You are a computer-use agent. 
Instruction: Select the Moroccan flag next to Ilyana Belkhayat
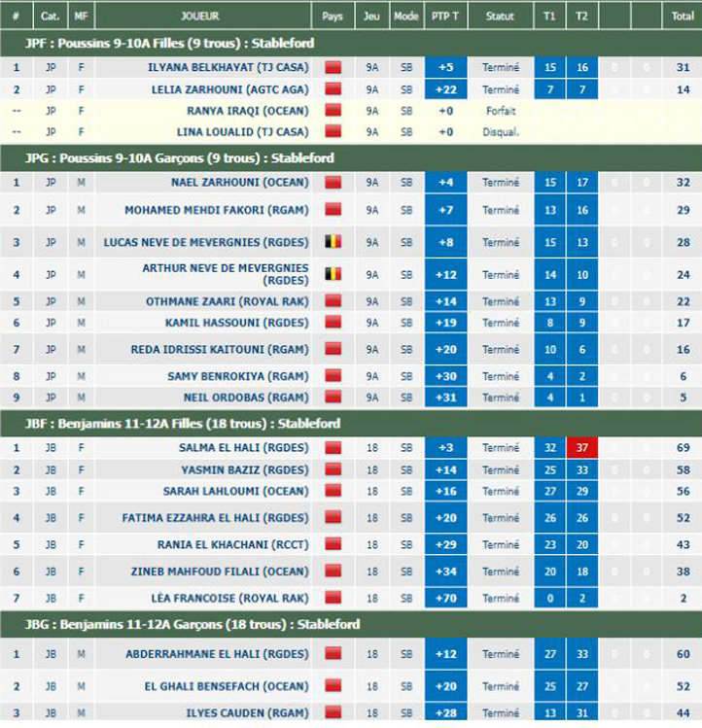(333, 68)
